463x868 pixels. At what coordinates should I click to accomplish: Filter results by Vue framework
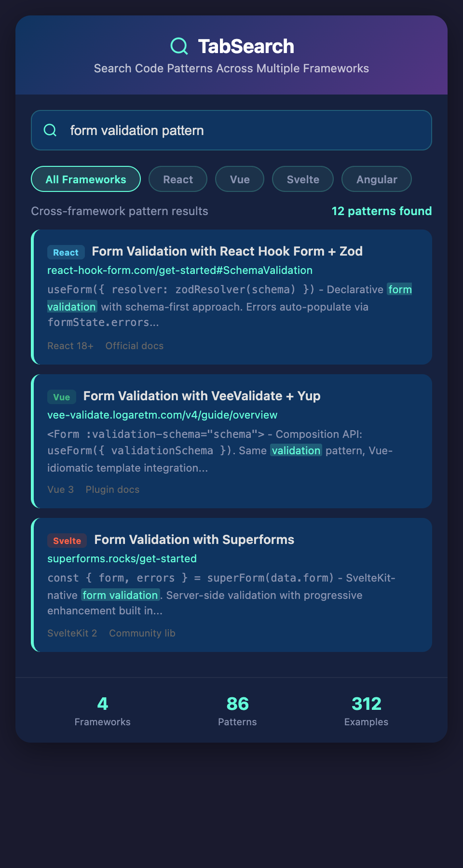click(x=239, y=179)
